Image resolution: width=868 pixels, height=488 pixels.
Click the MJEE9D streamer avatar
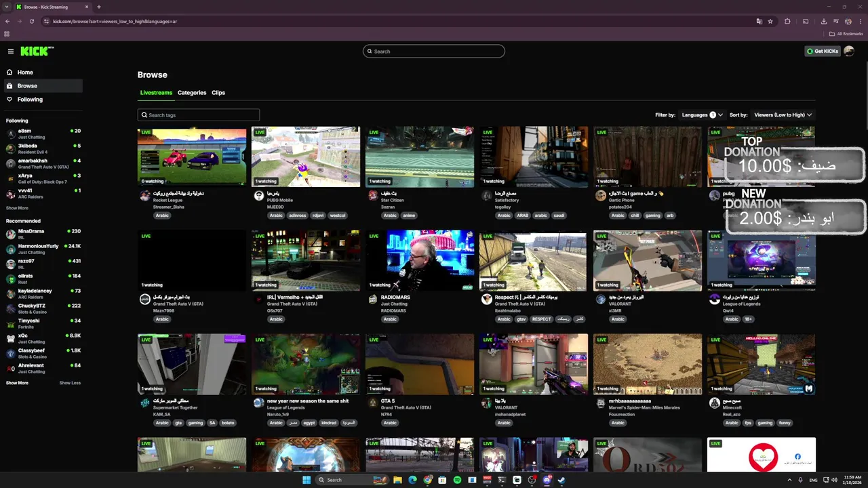(x=259, y=196)
